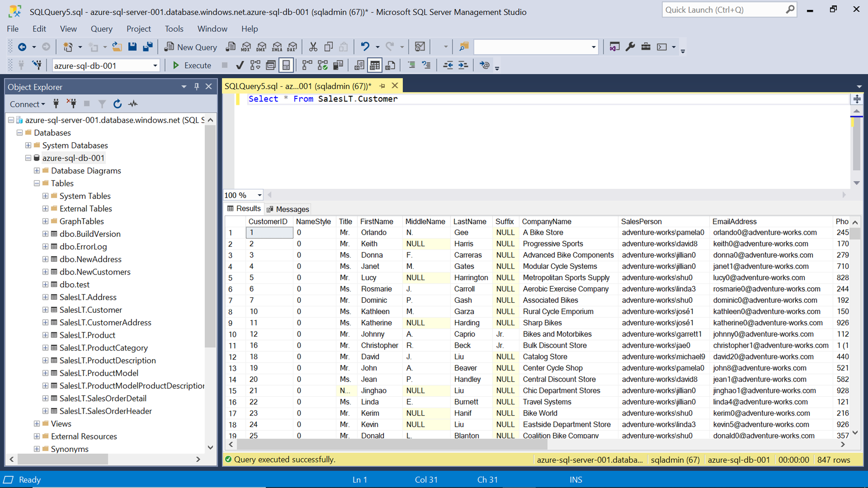Collapse the Tables folder node
Image resolution: width=868 pixels, height=488 pixels.
click(37, 183)
